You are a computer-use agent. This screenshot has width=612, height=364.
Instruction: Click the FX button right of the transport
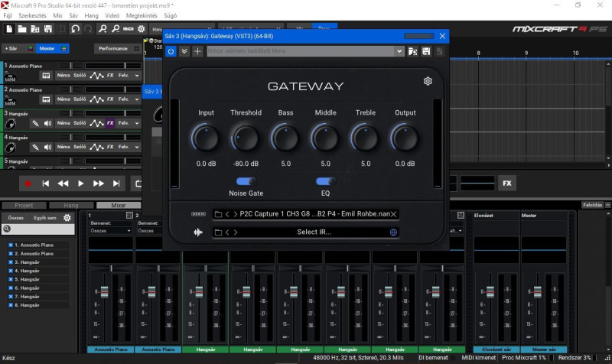[x=507, y=184]
